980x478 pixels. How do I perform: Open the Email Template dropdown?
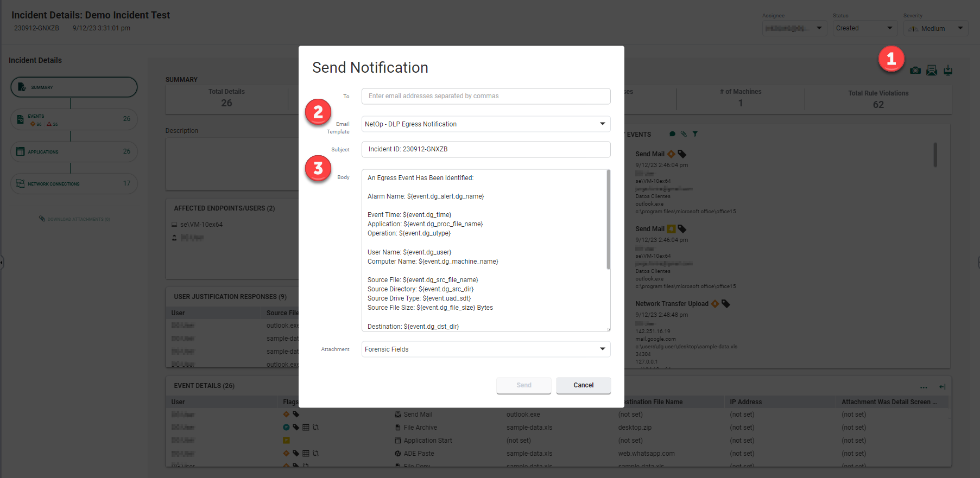click(x=485, y=124)
